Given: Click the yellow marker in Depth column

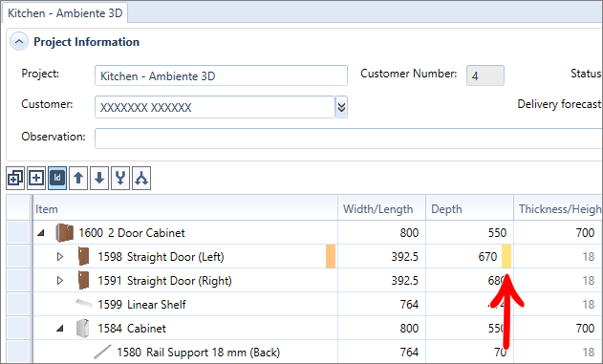Looking at the screenshot, I should 506,256.
